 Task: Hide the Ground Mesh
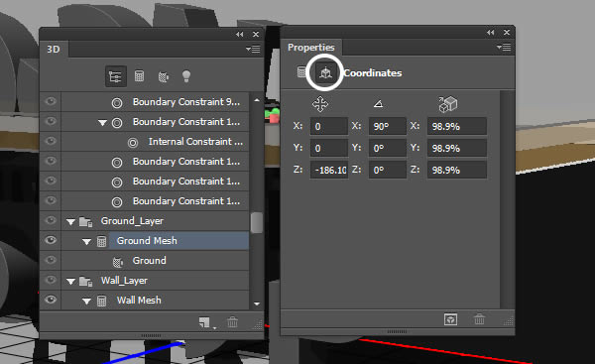pyautogui.click(x=51, y=240)
